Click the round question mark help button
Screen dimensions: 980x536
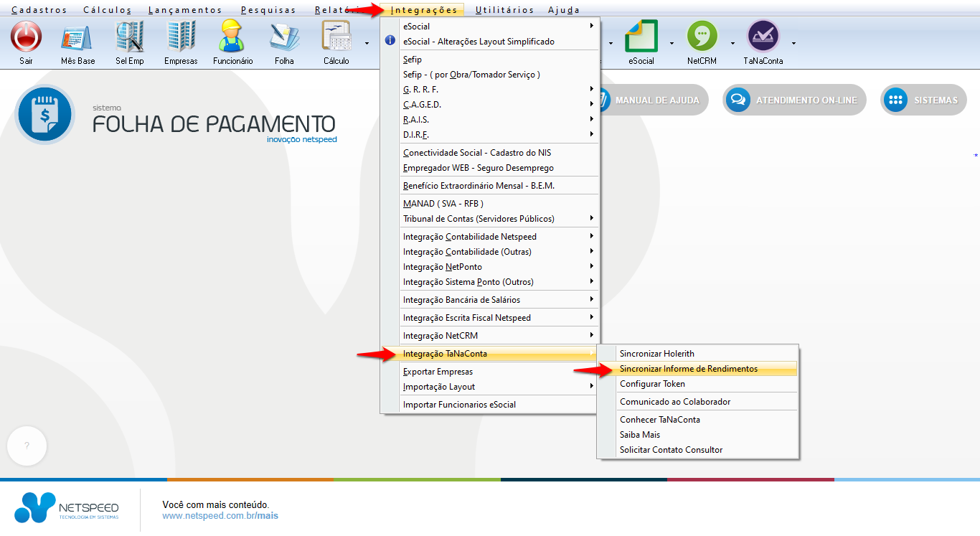click(27, 446)
